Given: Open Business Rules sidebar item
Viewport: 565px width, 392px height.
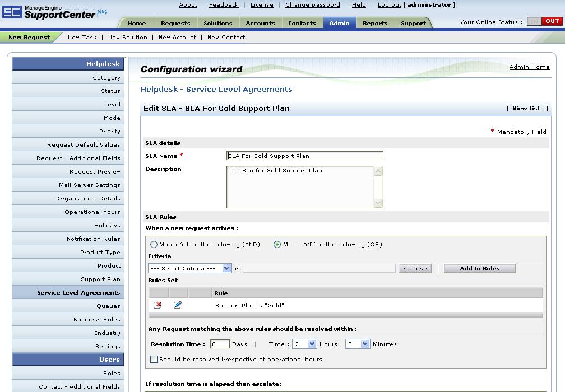Looking at the screenshot, I should point(68,319).
